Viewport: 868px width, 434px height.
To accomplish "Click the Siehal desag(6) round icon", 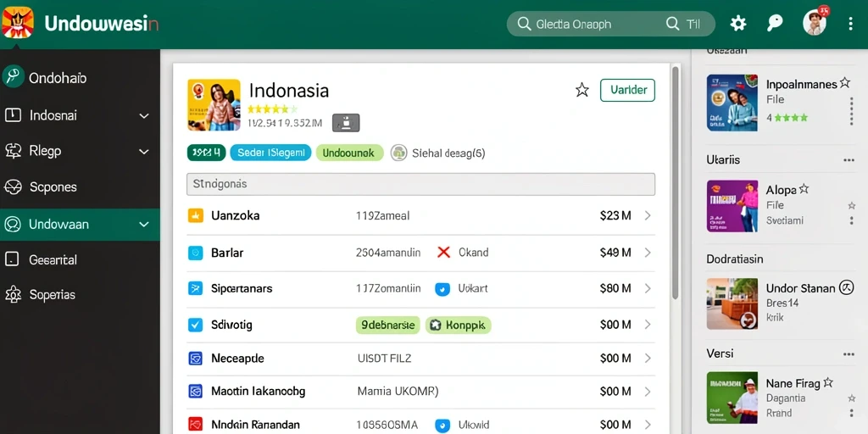I will 398,153.
